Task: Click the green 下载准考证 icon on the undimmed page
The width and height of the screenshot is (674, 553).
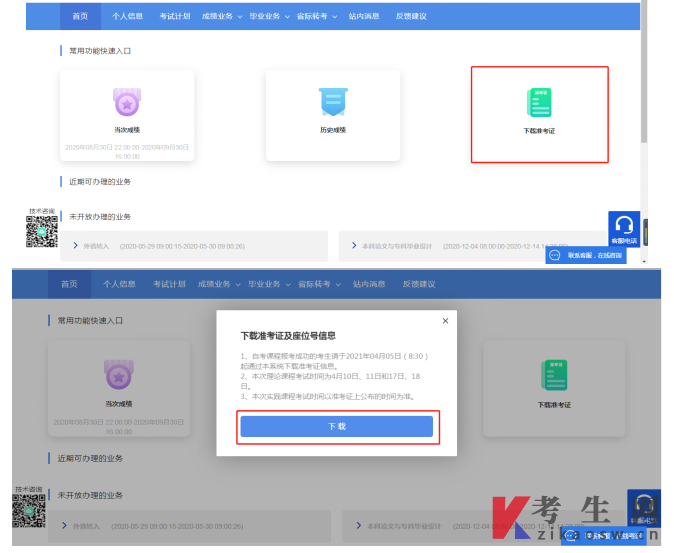Action: [539, 102]
